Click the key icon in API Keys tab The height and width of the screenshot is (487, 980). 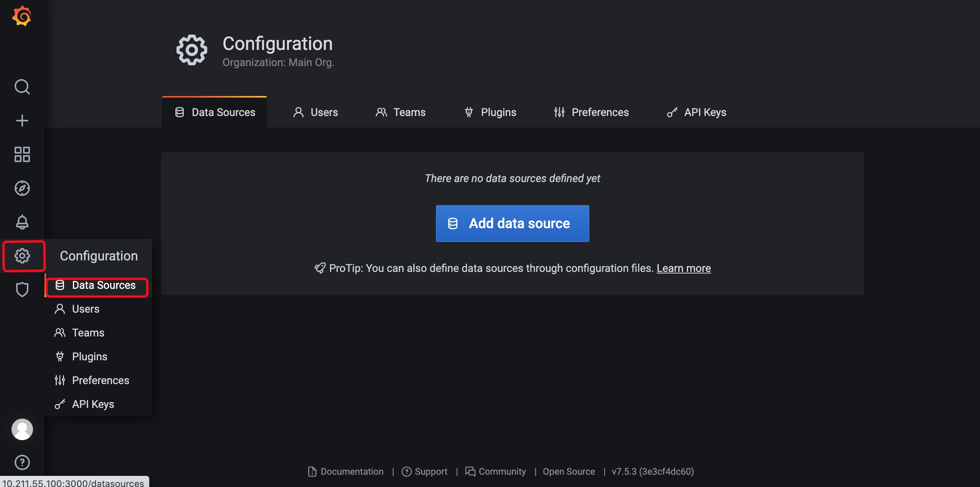pyautogui.click(x=672, y=112)
